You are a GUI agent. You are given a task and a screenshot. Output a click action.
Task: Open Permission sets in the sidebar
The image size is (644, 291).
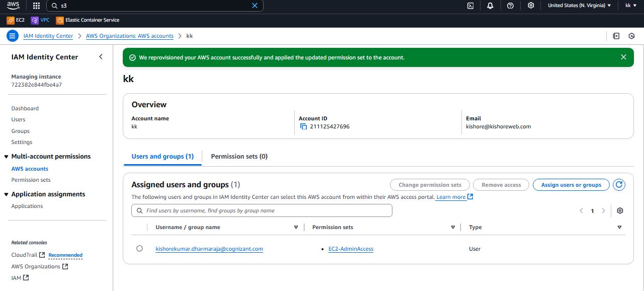tap(31, 180)
